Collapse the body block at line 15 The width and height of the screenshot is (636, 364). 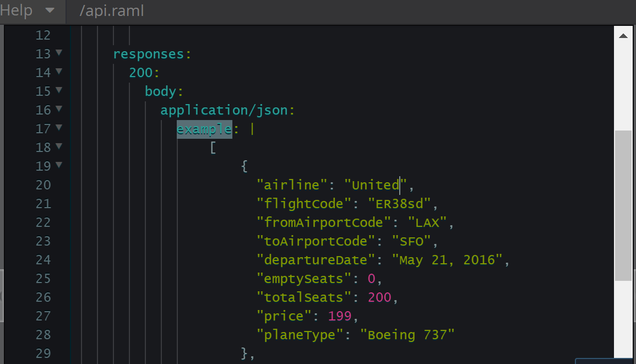(59, 91)
